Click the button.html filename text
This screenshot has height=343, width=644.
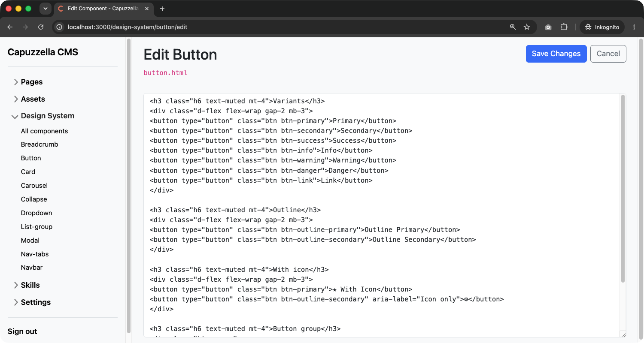(x=165, y=73)
